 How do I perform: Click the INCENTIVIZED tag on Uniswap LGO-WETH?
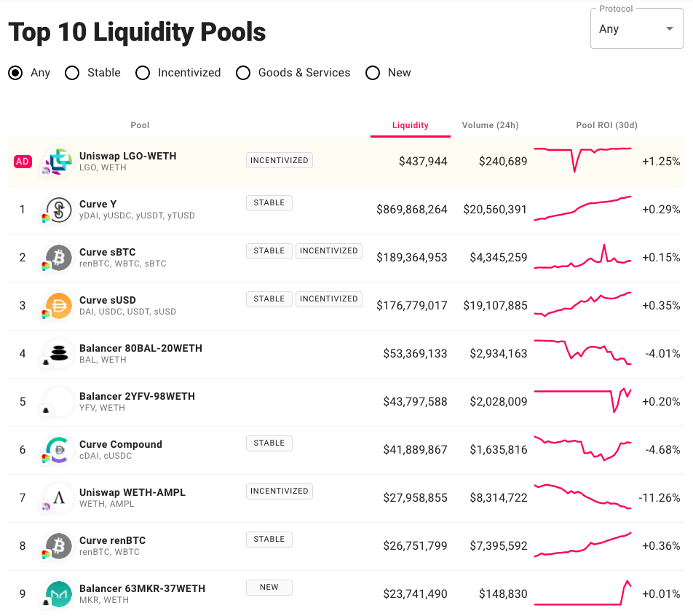point(280,160)
